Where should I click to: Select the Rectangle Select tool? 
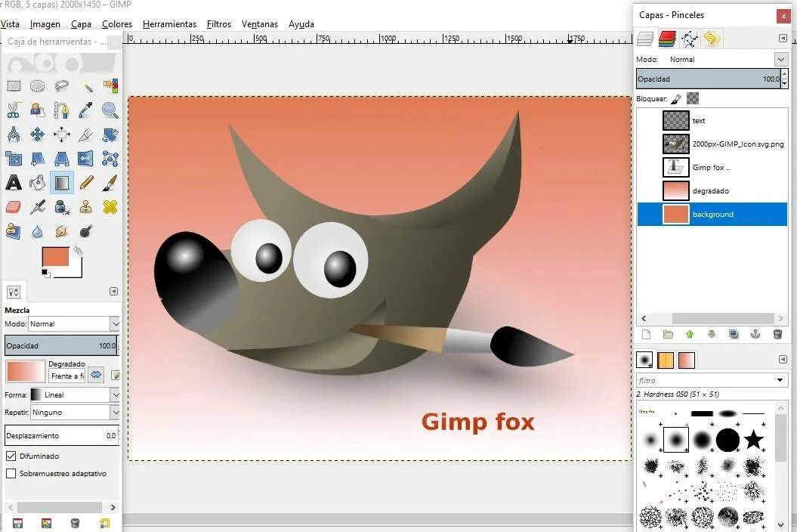14,86
